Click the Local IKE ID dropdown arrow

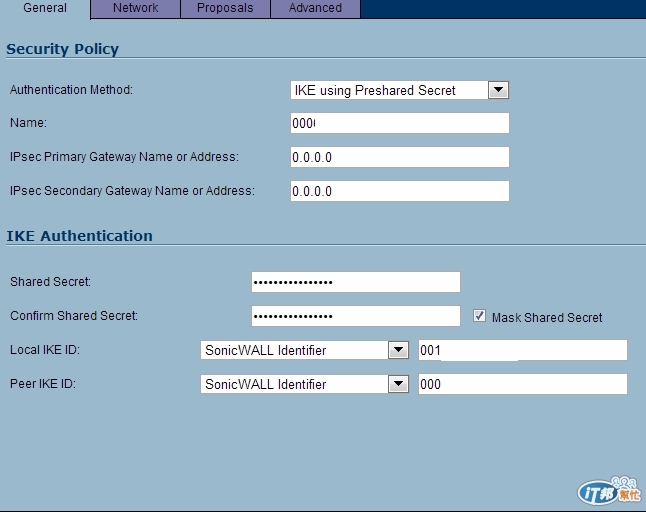point(398,350)
